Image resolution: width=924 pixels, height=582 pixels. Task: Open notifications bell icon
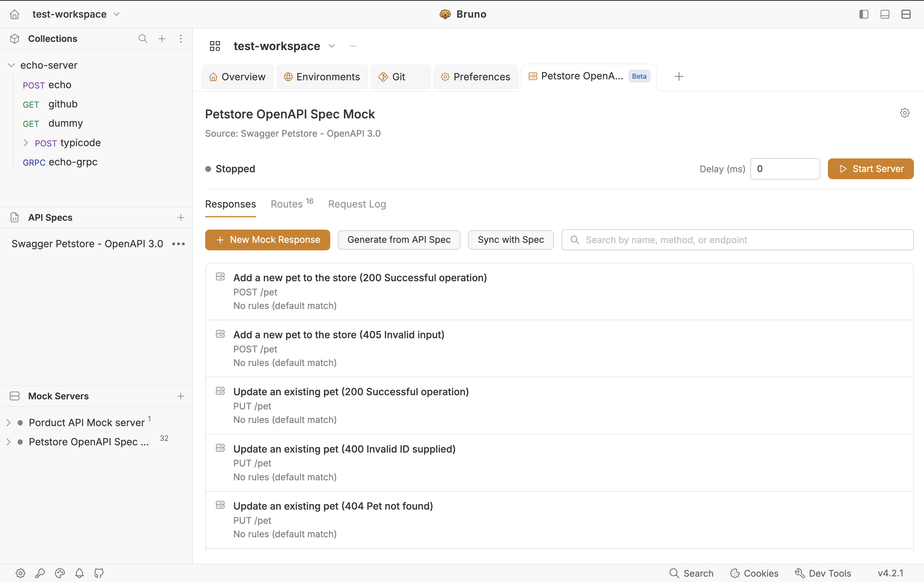click(x=79, y=573)
